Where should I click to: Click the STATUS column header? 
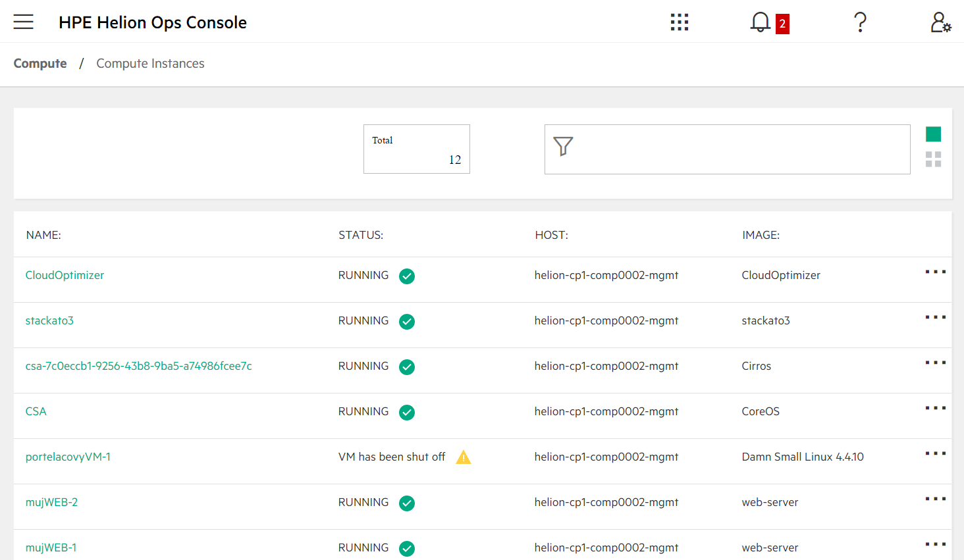point(361,235)
